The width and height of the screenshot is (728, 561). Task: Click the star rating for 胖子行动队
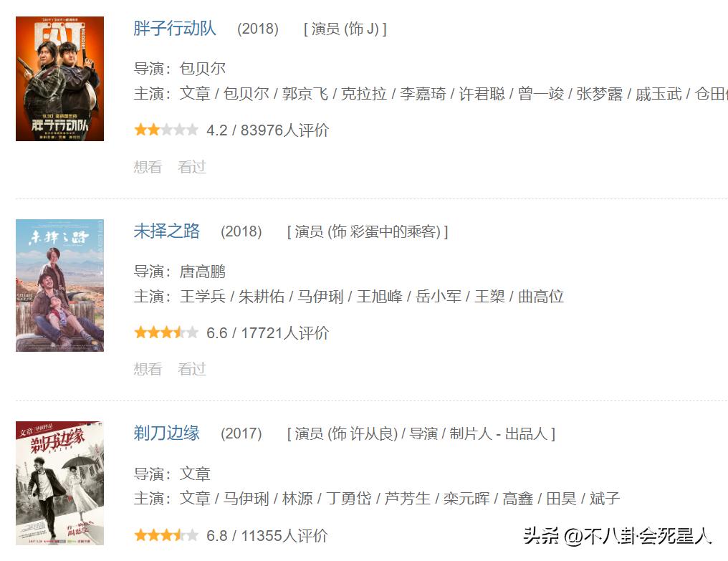(166, 130)
